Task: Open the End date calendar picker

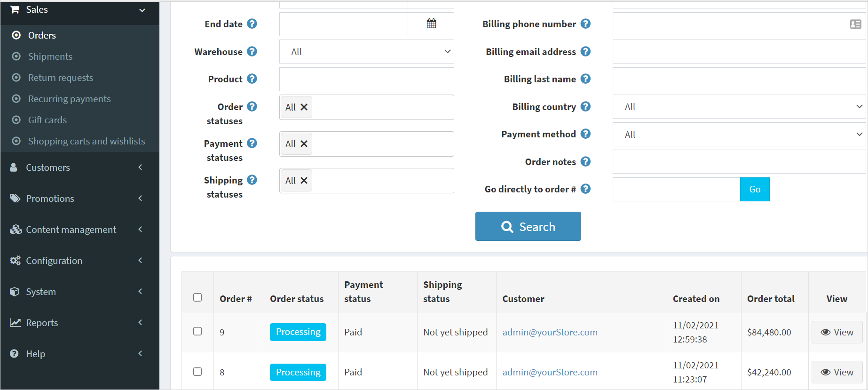Action: 431,24
